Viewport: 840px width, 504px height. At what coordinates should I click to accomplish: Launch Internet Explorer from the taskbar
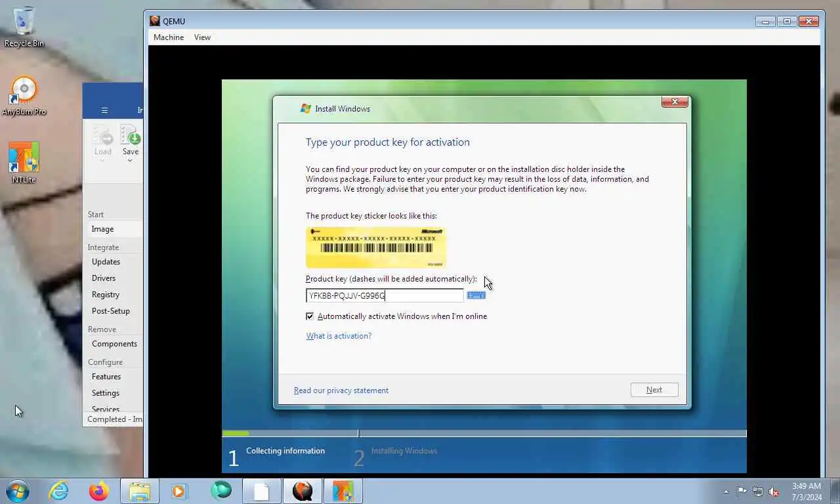coord(58,491)
